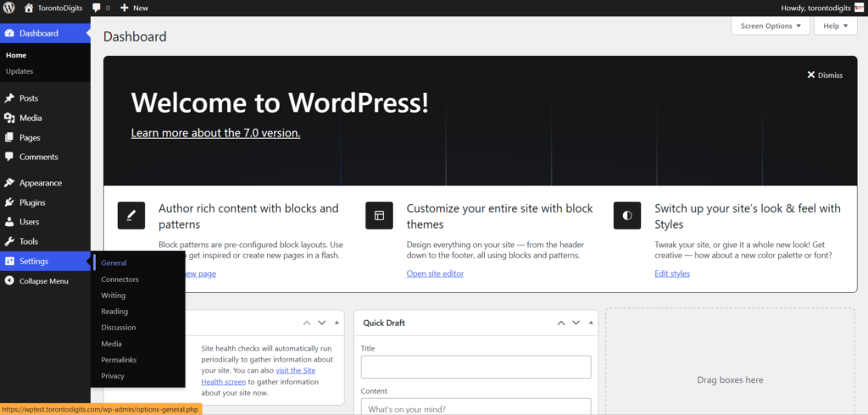Expand the Screen Options dropdown
The width and height of the screenshot is (868, 415).
click(770, 26)
